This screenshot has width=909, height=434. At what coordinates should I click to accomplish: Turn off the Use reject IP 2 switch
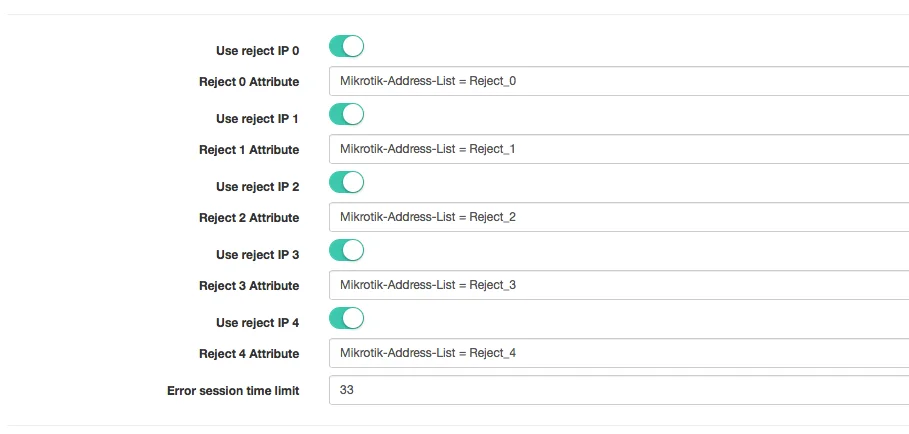coord(346,182)
